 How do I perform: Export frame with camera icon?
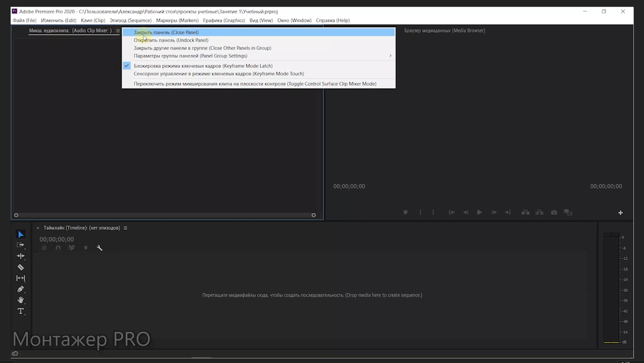[x=554, y=213]
